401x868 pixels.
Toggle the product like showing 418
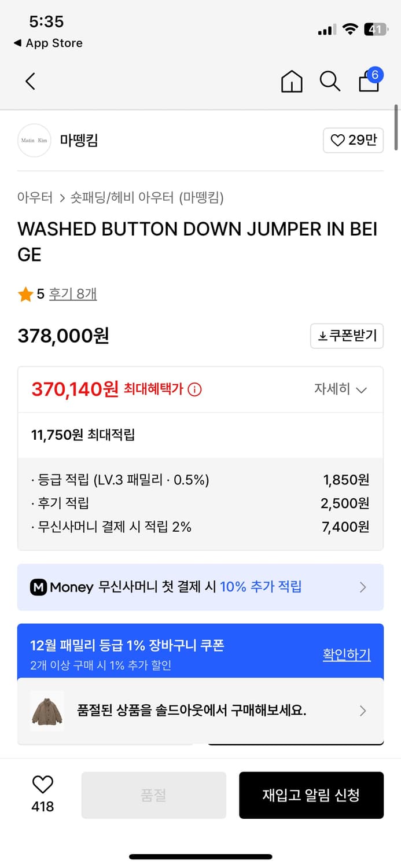42,794
